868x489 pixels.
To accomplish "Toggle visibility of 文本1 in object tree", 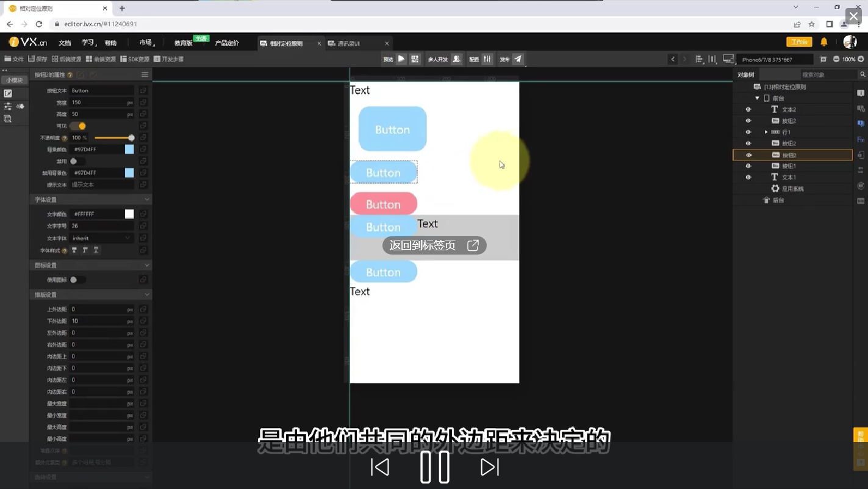I will pyautogui.click(x=748, y=177).
